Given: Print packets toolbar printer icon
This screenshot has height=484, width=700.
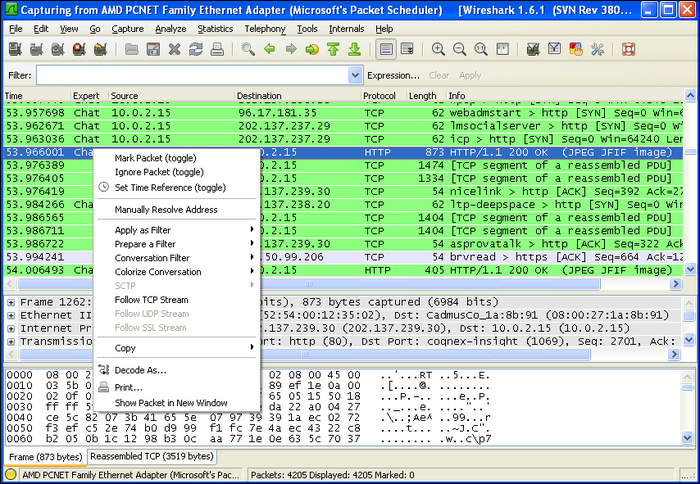Looking at the screenshot, I should point(217,49).
